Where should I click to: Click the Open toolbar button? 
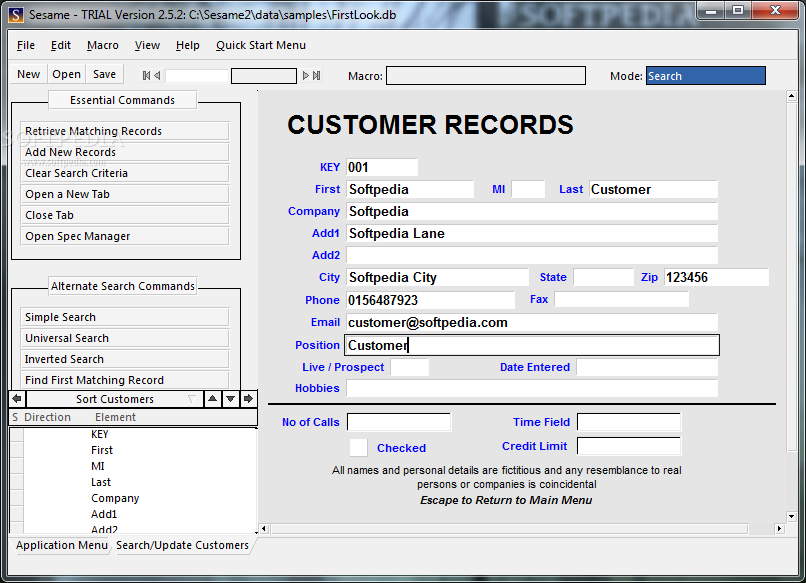tap(66, 74)
